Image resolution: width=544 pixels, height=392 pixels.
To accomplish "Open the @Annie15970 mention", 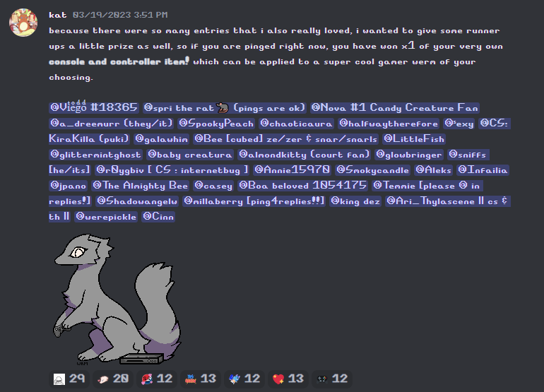I will [292, 170].
